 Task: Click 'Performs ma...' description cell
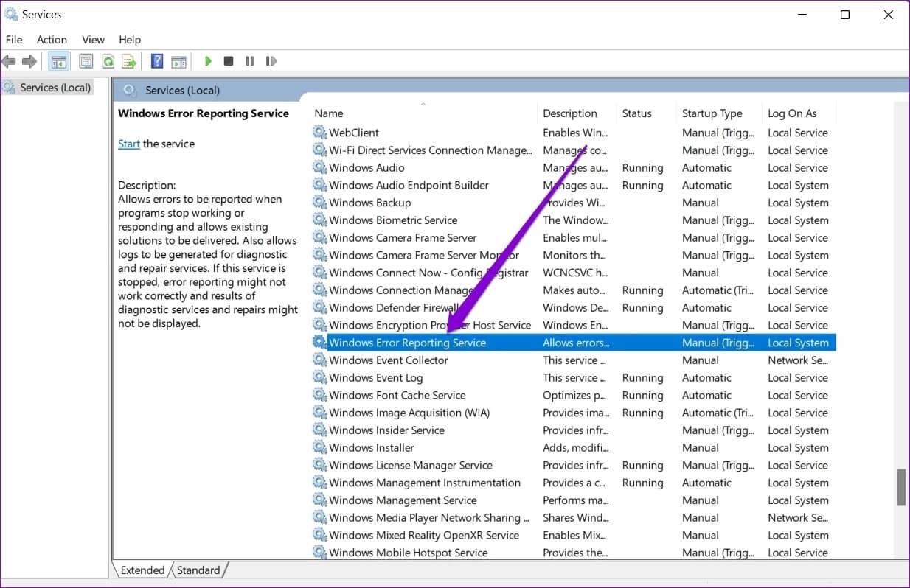pos(574,500)
